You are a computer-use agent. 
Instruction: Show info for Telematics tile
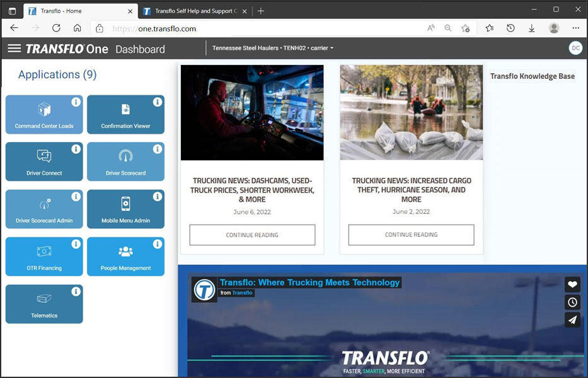pyautogui.click(x=76, y=292)
